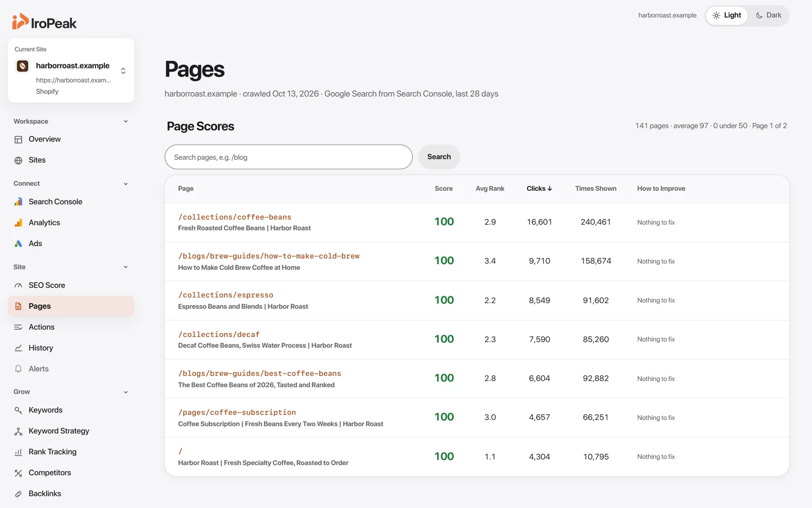
Task: Click the Ads icon in sidebar
Action: [x=18, y=244]
